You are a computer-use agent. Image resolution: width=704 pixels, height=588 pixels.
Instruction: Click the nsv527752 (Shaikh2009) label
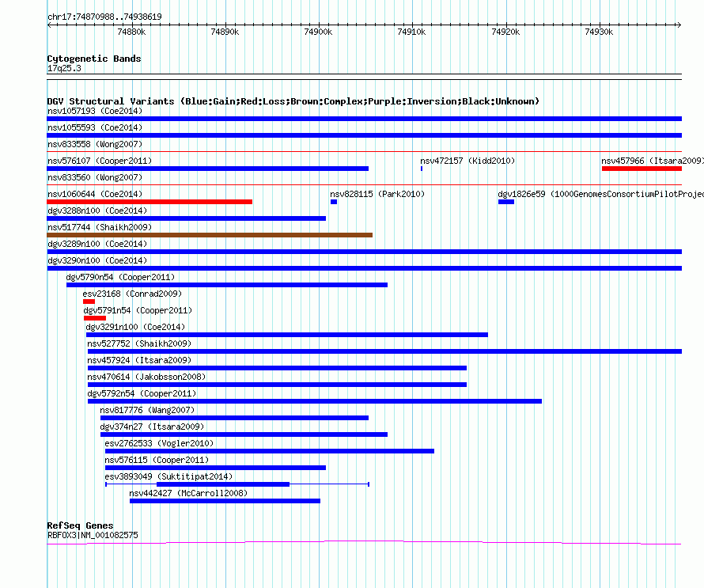pyautogui.click(x=139, y=343)
